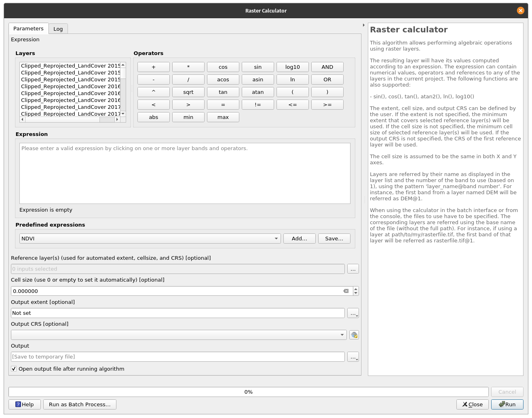The image size is (532, 418).
Task: Click the cell size spinner down arrow
Action: pos(356,293)
